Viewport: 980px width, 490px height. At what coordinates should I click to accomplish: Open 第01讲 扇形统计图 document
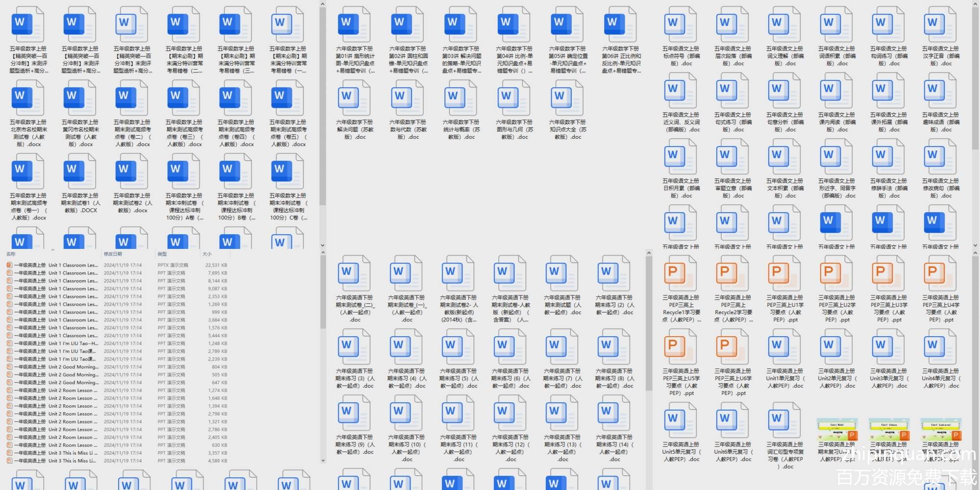355,40
